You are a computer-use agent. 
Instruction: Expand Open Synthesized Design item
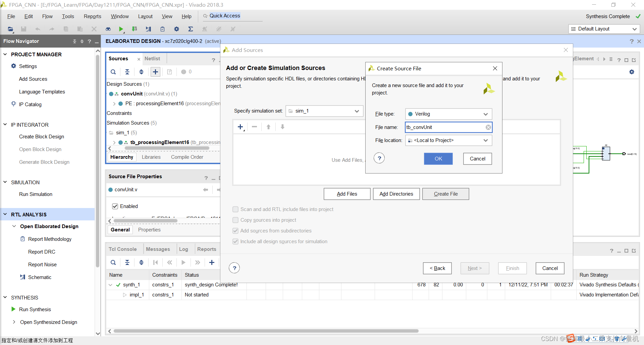tap(14, 322)
